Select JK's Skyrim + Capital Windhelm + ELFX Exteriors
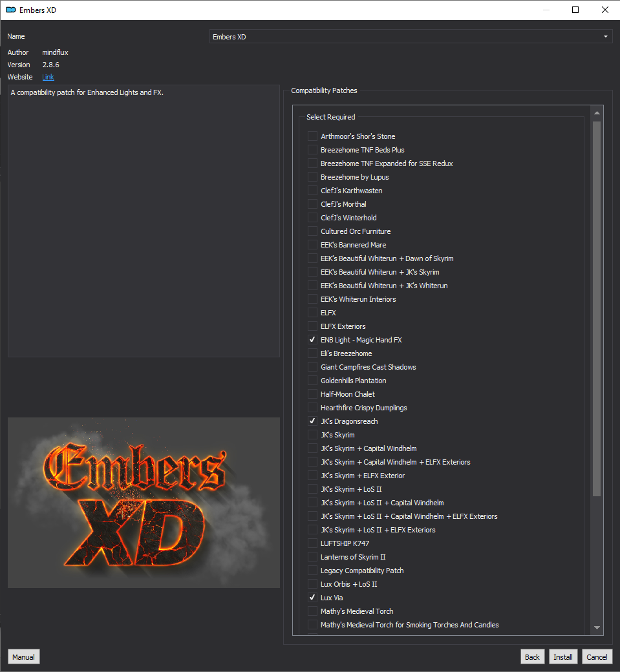620x672 pixels. coord(312,462)
